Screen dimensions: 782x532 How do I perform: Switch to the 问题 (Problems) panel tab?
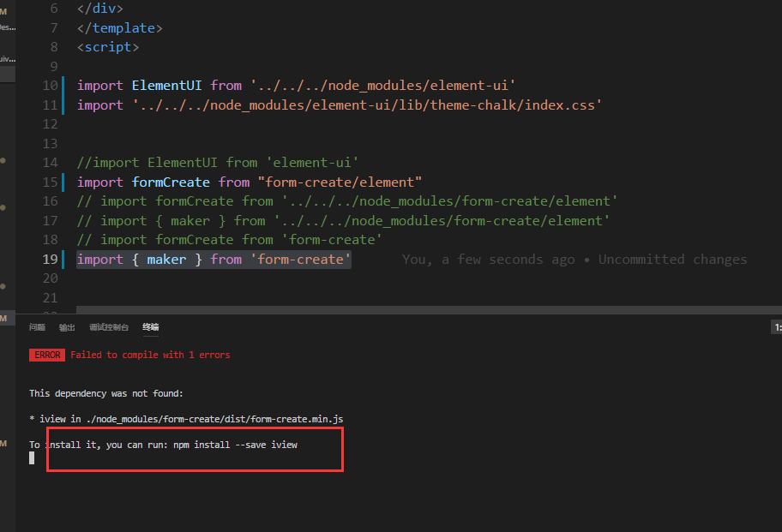tap(36, 326)
